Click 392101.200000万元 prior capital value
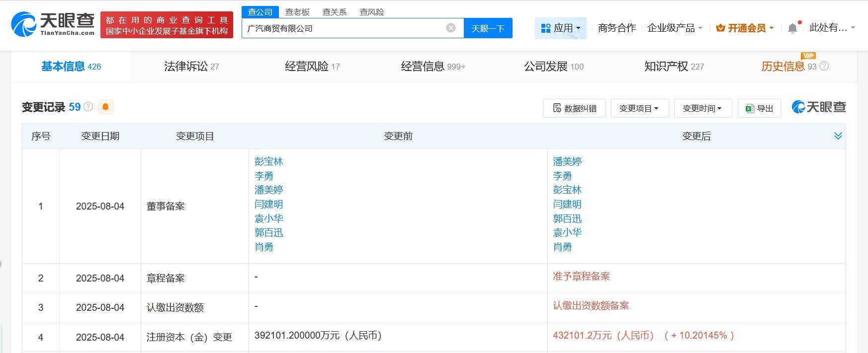 318,336
